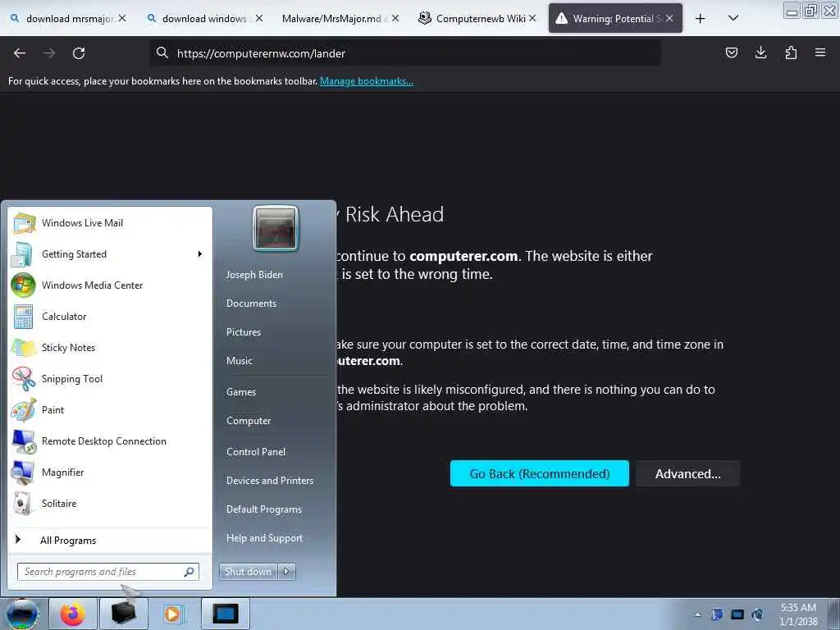Image resolution: width=840 pixels, height=630 pixels.
Task: Open Help and Support
Action: (x=265, y=538)
